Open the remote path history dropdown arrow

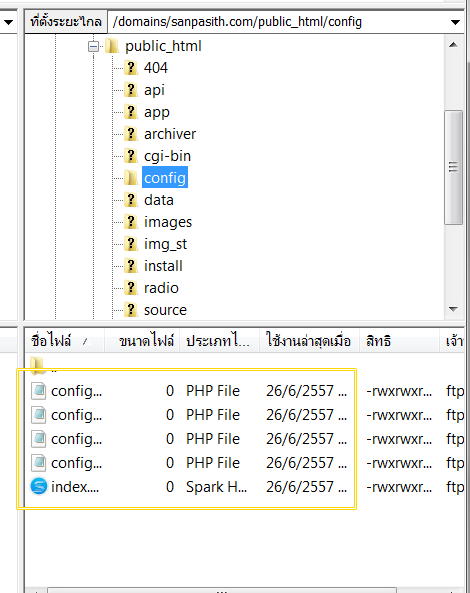(455, 22)
